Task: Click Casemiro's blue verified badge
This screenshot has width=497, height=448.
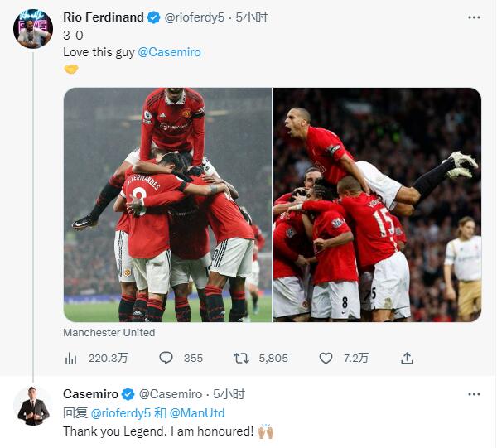Action: tap(128, 394)
